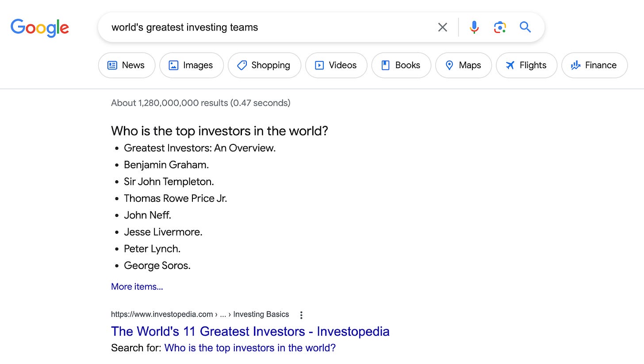The height and width of the screenshot is (364, 644).
Task: Select the 'Peter Lynch.' list item
Action: [152, 249]
